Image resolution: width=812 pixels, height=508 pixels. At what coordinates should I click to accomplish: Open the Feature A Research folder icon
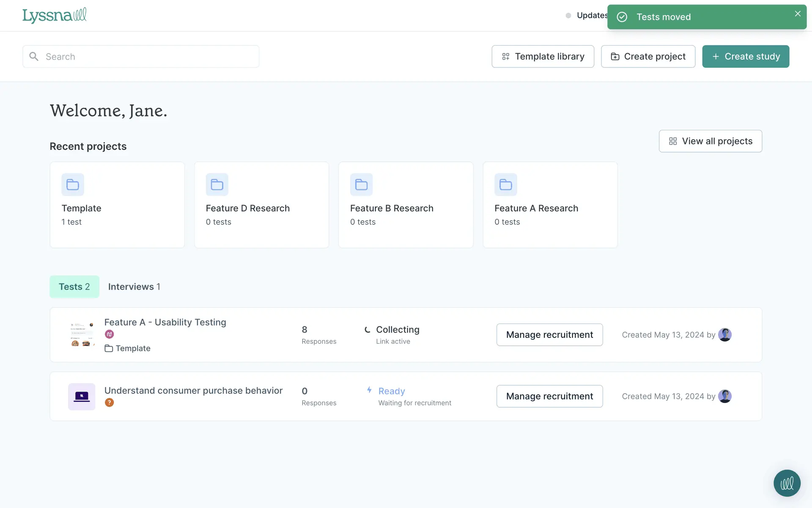[505, 185]
